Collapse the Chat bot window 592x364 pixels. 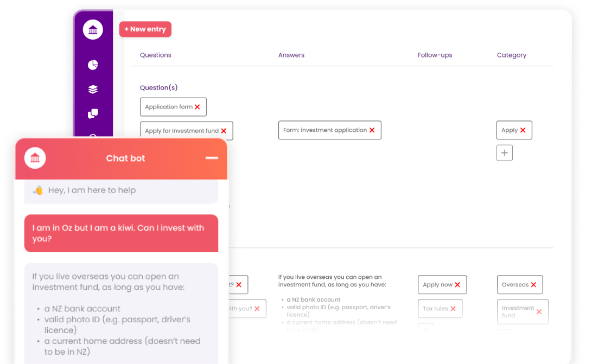[x=211, y=158]
